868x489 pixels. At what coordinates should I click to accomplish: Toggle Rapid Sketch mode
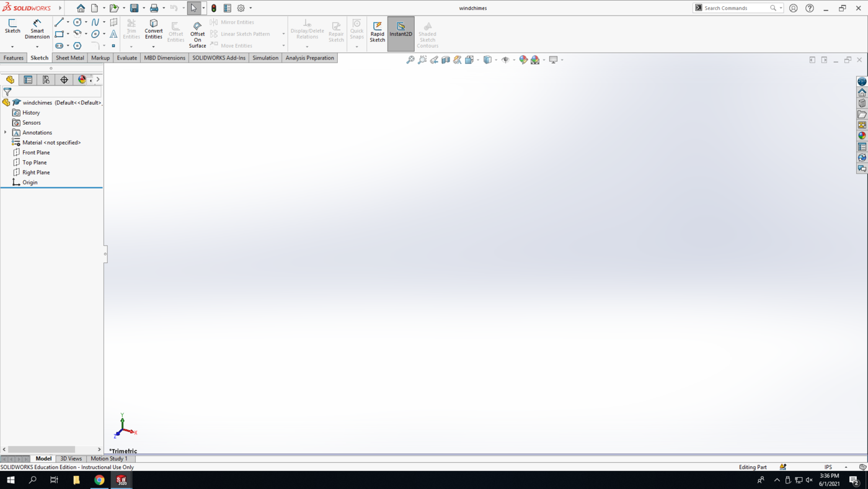[377, 31]
